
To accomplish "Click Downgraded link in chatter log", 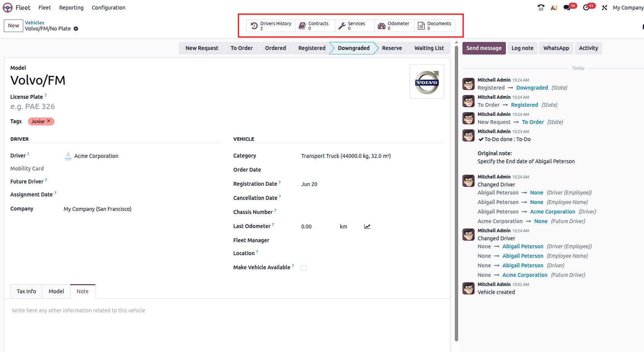I will pos(532,88).
